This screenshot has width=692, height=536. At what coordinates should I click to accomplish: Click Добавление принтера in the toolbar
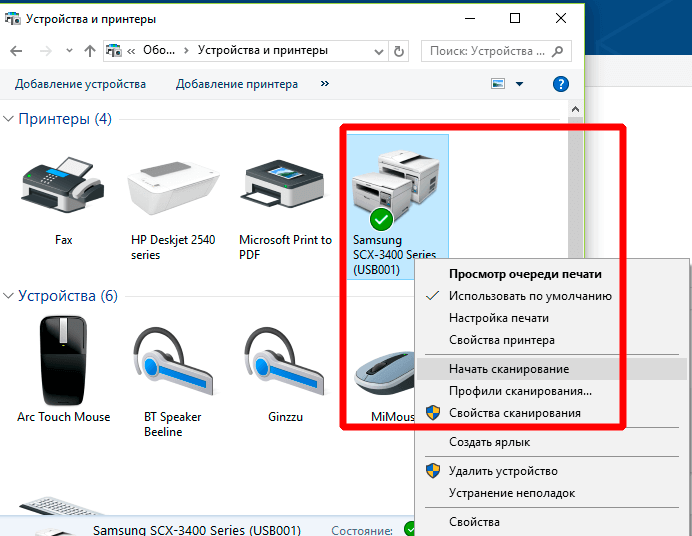[237, 84]
